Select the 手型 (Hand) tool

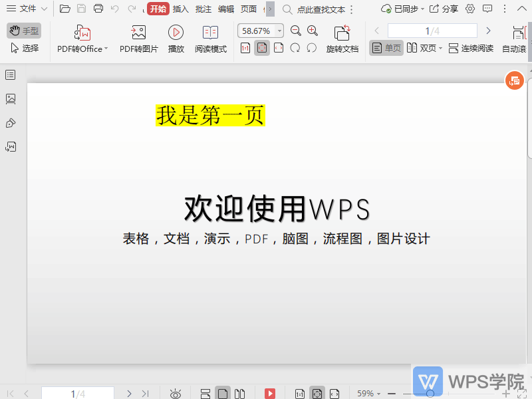tap(24, 30)
